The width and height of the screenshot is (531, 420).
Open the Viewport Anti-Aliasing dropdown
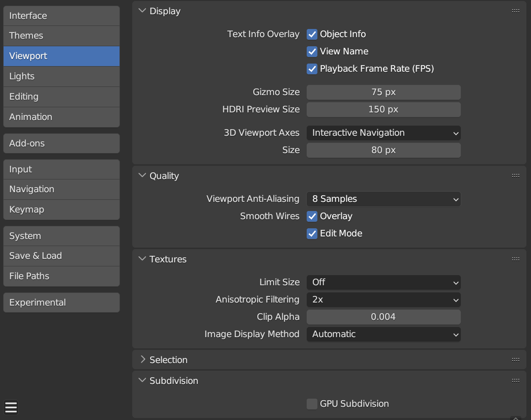[383, 199]
